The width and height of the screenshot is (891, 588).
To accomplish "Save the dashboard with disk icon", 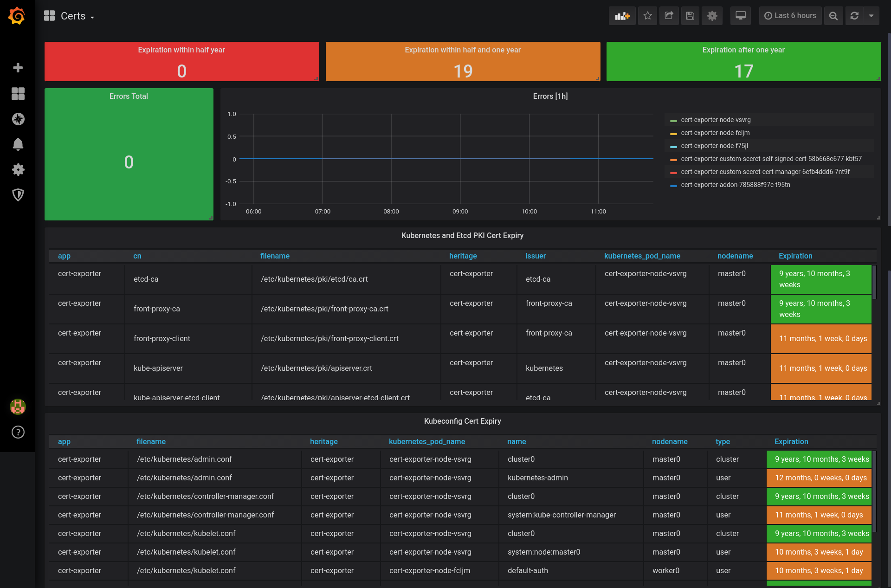I will pyautogui.click(x=690, y=16).
